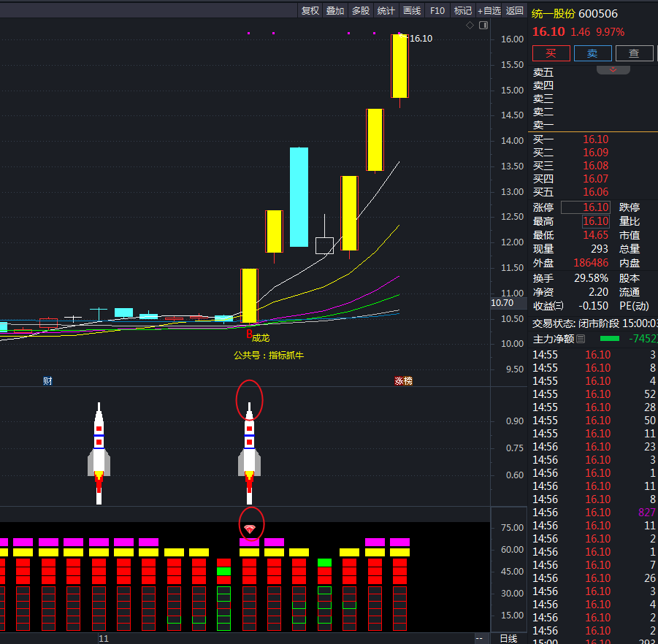Image resolution: width=658 pixels, height=644 pixels.
Task: Click the 最低 value 14.65
Action: tap(595, 235)
